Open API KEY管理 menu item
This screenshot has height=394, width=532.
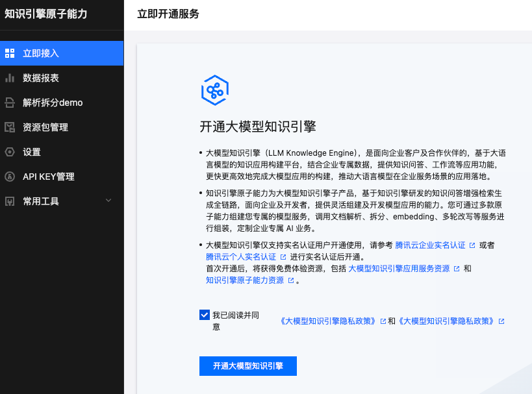click(x=62, y=177)
